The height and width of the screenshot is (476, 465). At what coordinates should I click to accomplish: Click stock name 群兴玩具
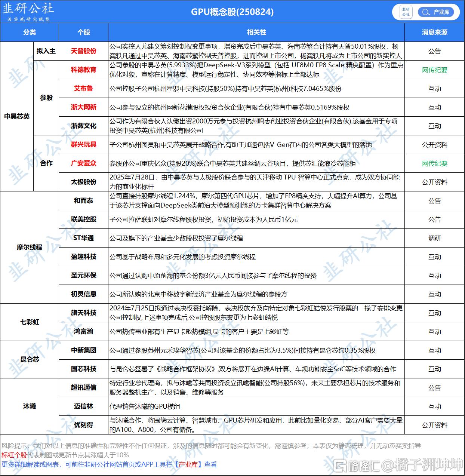84,144
